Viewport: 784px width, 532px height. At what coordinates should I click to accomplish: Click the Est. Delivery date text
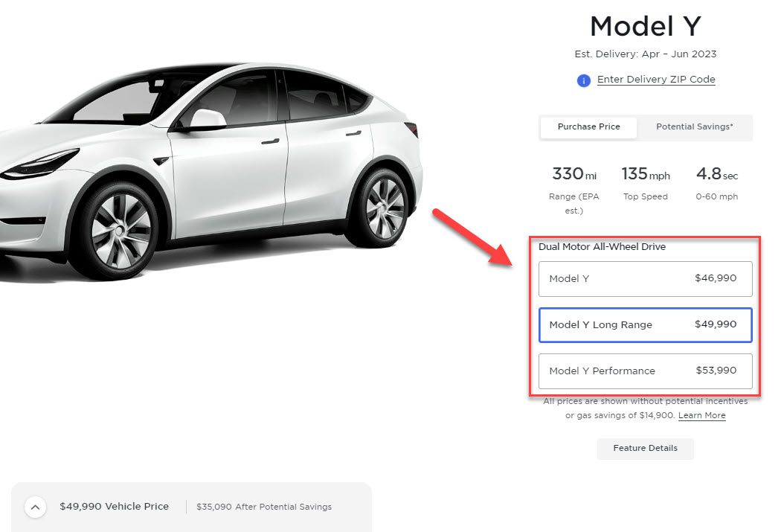coord(645,54)
